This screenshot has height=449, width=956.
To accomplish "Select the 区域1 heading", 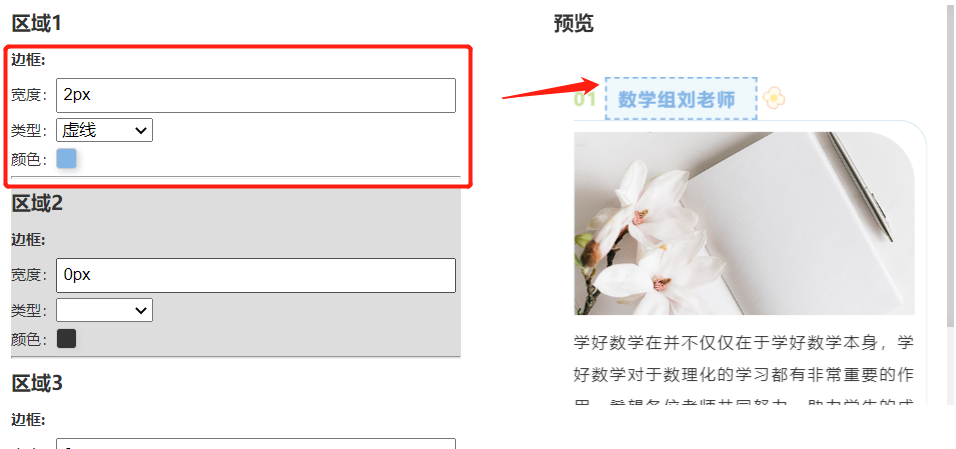I will [x=37, y=24].
